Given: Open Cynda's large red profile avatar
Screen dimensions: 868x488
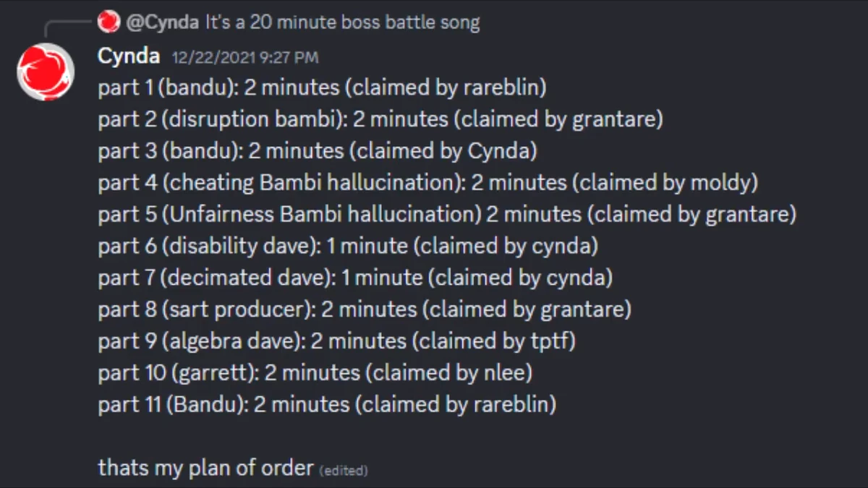Looking at the screenshot, I should tap(46, 71).
